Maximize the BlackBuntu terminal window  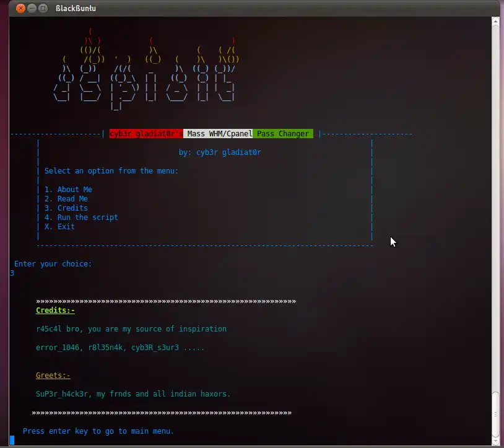(43, 8)
